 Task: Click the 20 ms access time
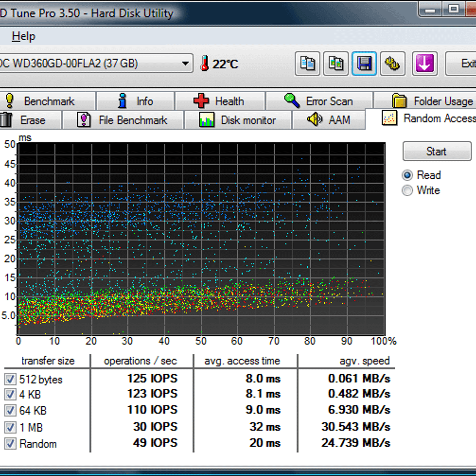(265, 443)
